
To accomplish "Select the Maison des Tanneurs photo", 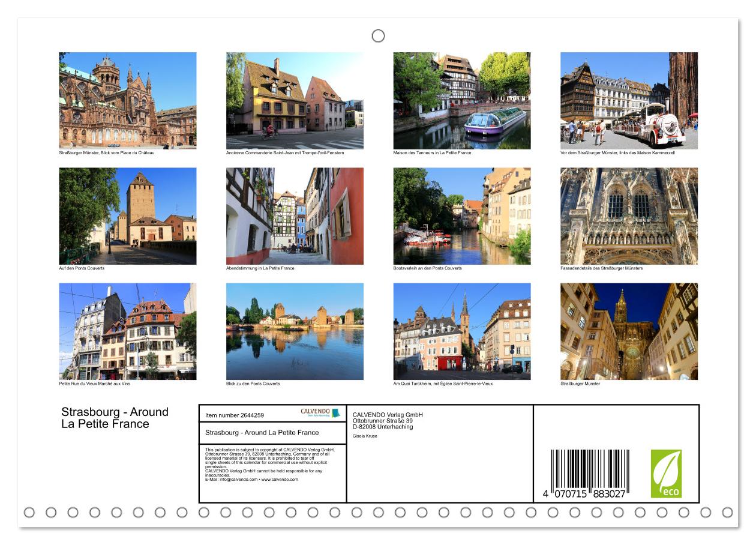I will tap(462, 101).
